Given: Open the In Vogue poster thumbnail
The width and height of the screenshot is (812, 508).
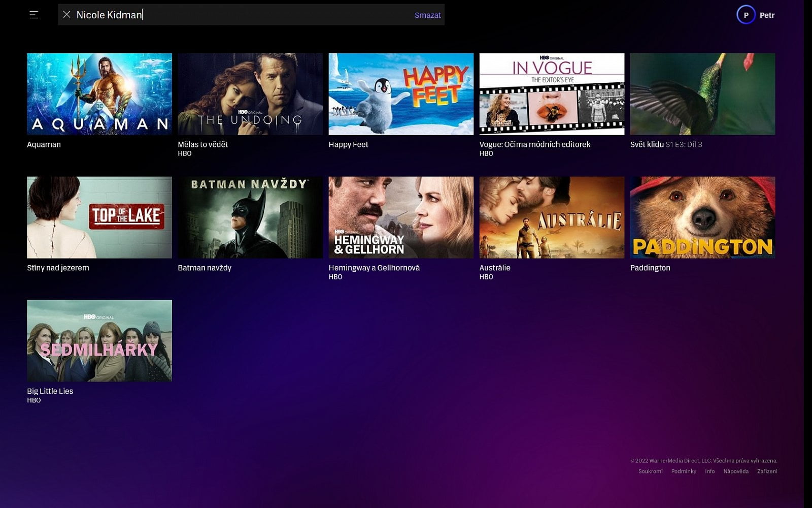Looking at the screenshot, I should tap(552, 94).
